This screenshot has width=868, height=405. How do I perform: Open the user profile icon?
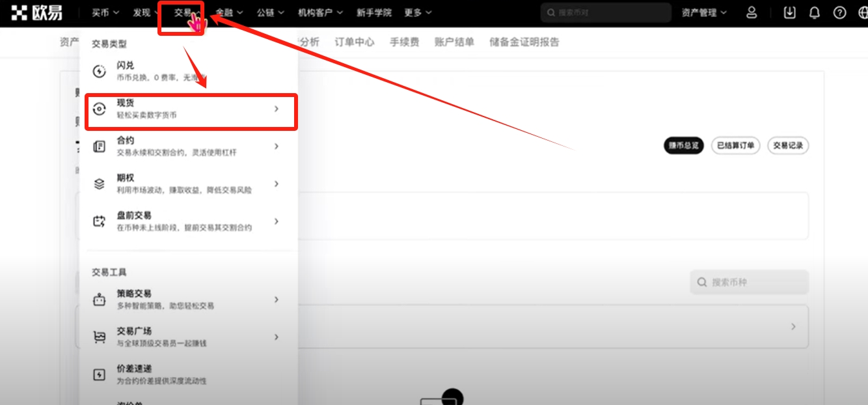(752, 12)
